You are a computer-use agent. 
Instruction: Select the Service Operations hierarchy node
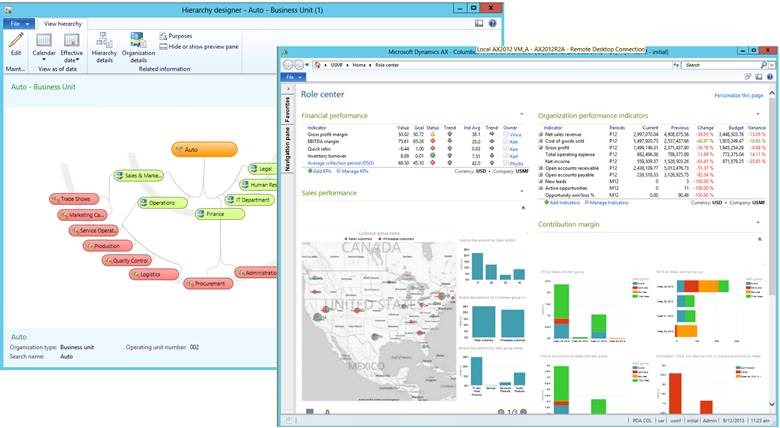94,230
